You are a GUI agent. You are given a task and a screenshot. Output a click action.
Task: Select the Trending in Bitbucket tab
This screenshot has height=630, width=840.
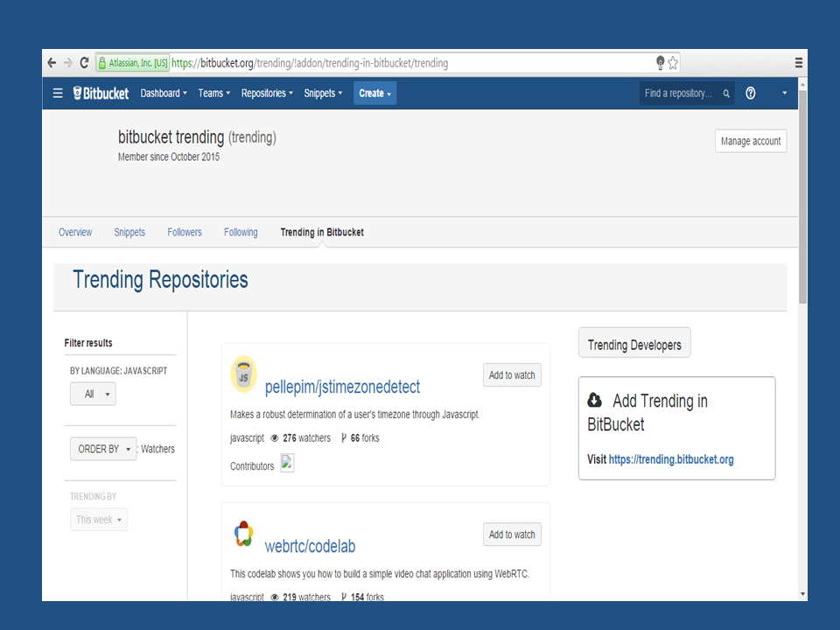click(322, 232)
